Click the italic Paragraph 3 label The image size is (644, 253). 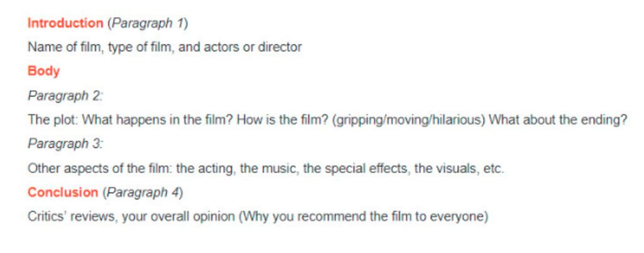(x=65, y=144)
